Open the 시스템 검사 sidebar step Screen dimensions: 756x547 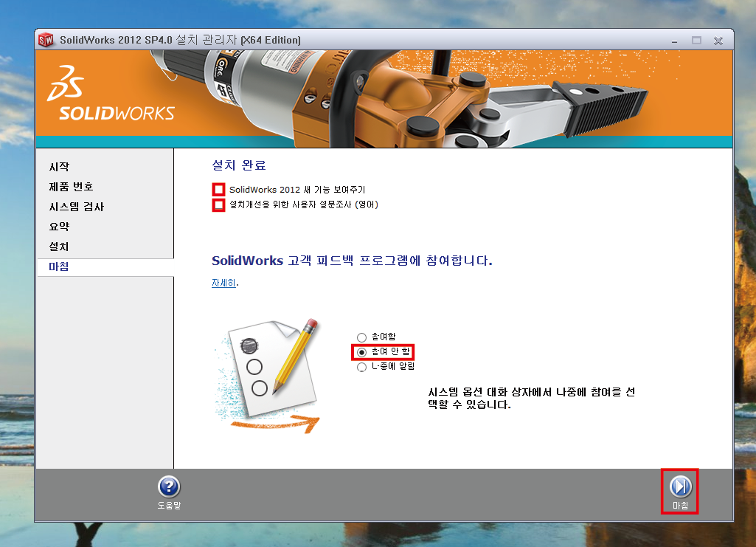point(76,207)
